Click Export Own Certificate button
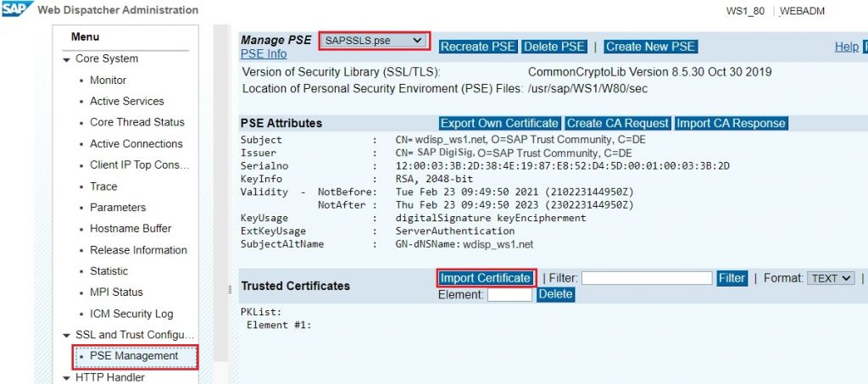The image size is (868, 384). pos(499,123)
